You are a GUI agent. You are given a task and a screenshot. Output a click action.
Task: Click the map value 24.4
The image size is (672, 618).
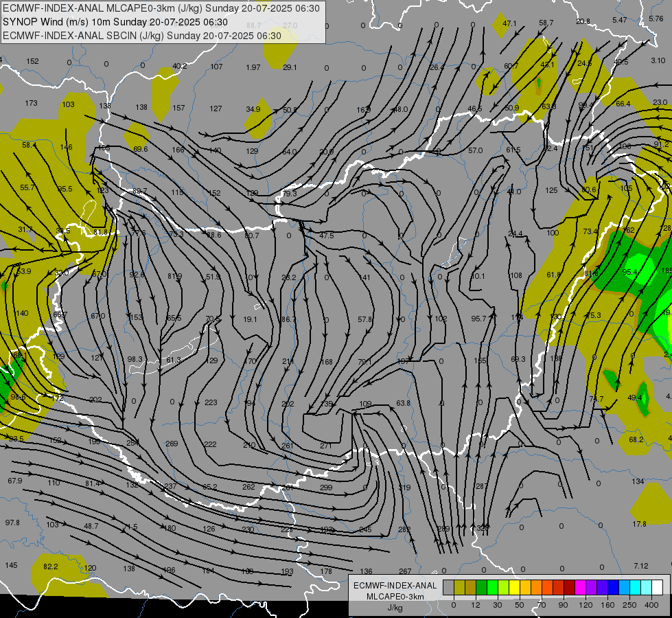515,233
